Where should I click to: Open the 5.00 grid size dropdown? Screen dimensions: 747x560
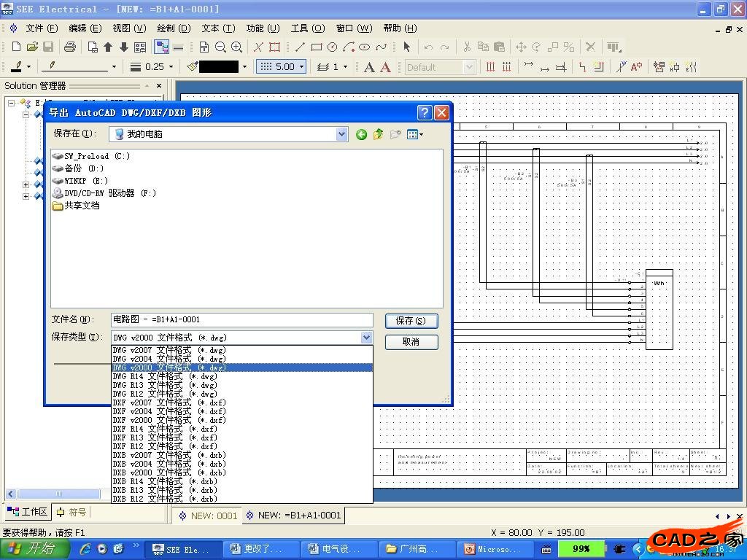[x=301, y=67]
